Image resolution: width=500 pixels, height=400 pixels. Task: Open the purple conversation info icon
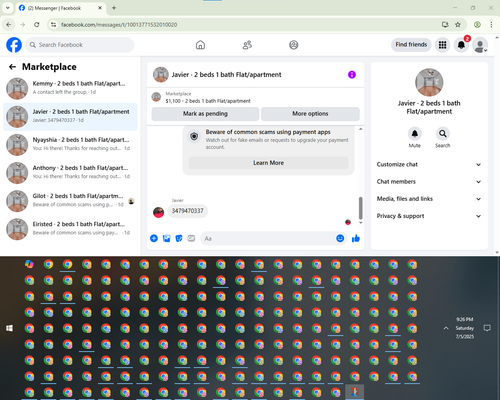(x=352, y=75)
